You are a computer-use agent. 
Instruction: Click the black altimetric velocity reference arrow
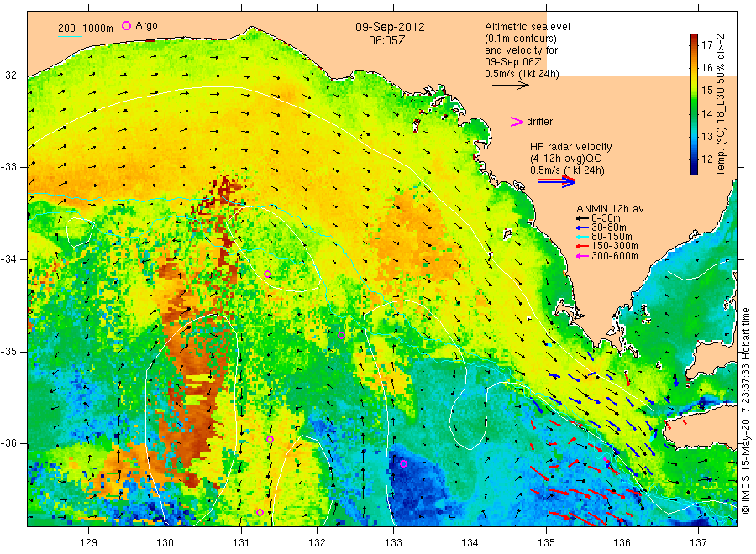pyautogui.click(x=510, y=86)
